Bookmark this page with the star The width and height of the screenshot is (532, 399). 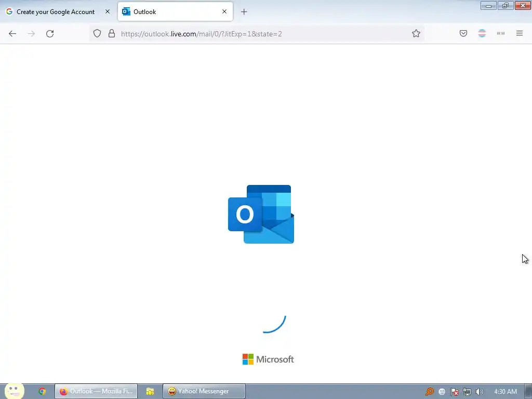pos(416,34)
